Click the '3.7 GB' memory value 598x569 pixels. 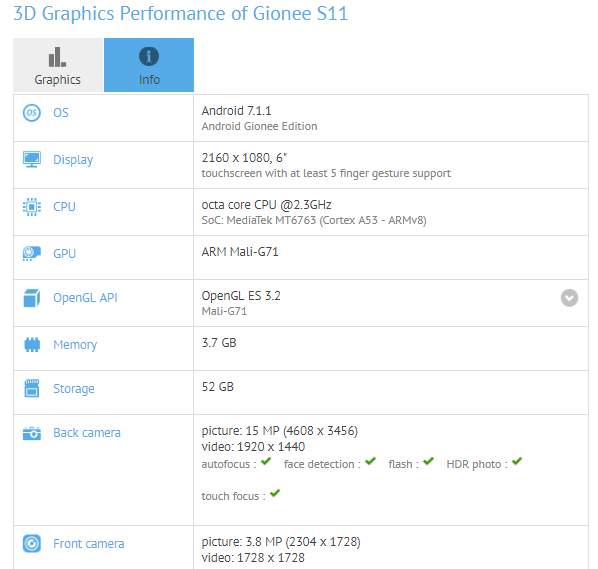pyautogui.click(x=219, y=343)
